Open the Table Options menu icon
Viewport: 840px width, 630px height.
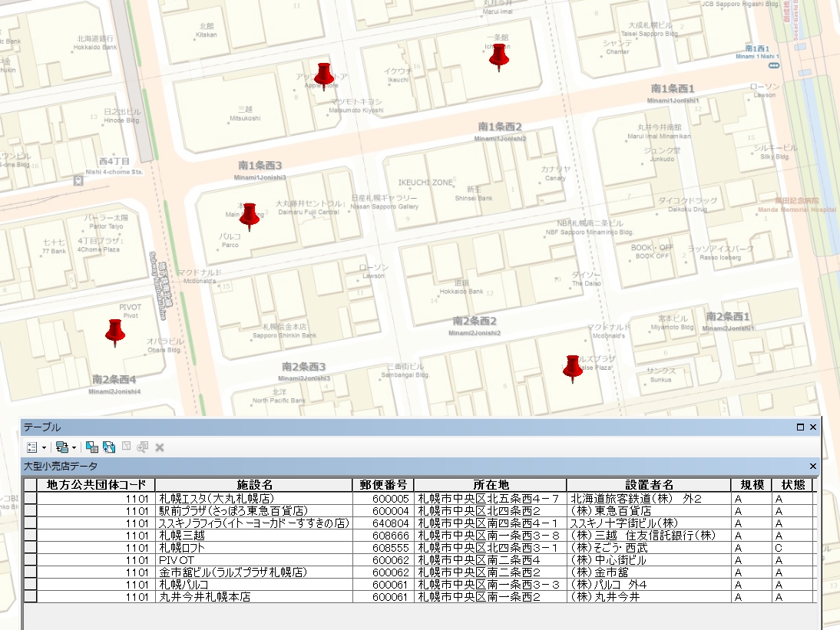(32, 447)
